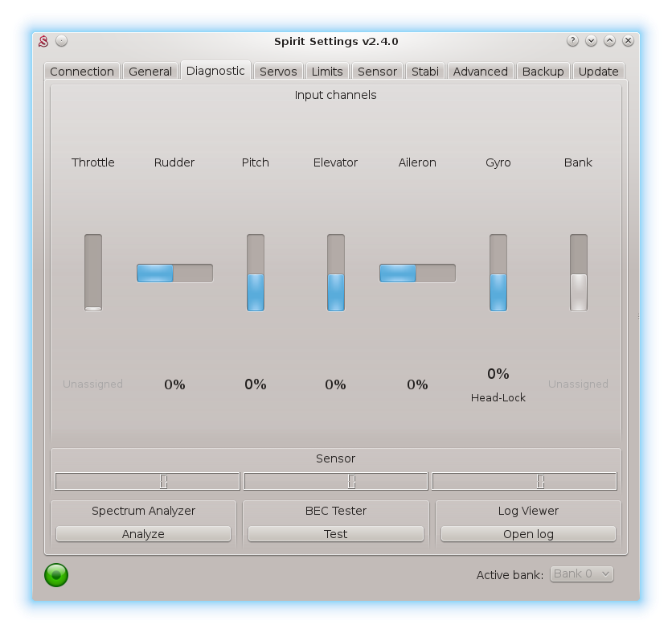
Task: Open the General tab
Action: [150, 72]
